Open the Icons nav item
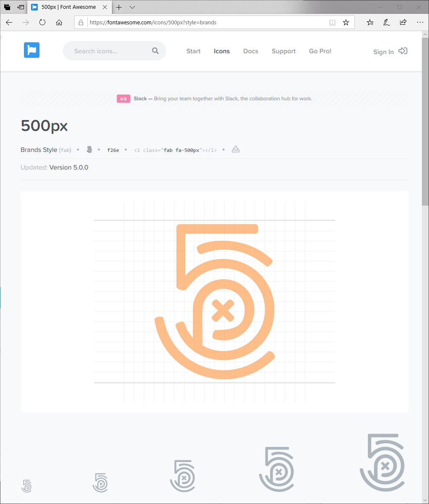 [x=222, y=51]
